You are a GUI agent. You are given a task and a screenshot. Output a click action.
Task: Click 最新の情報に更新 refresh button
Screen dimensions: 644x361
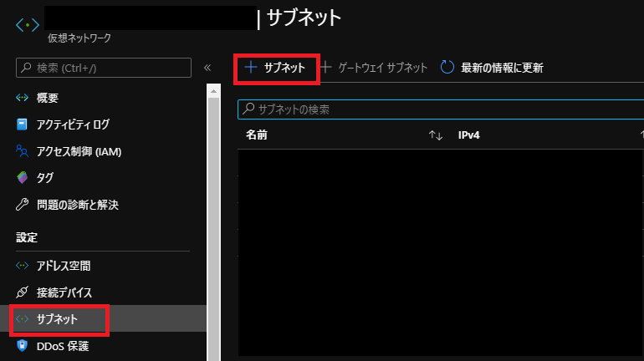tap(492, 68)
